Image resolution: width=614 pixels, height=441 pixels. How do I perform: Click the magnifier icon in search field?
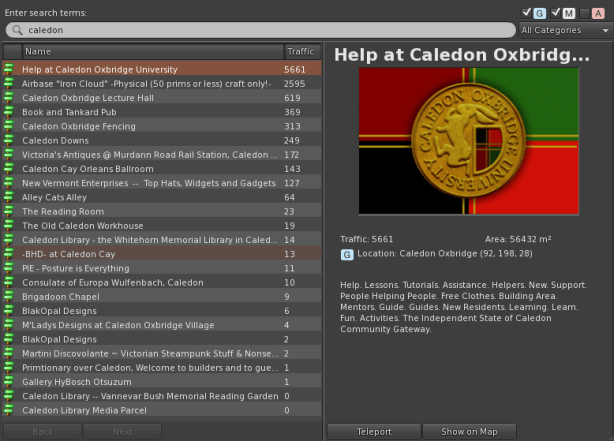(17, 30)
